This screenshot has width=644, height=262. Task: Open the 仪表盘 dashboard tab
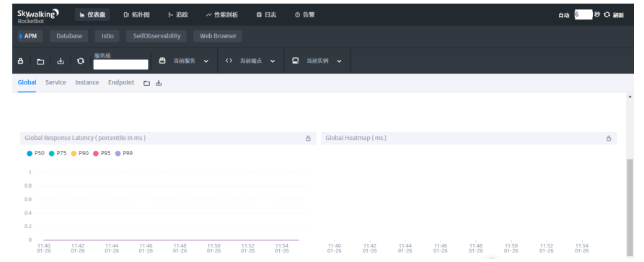(92, 15)
